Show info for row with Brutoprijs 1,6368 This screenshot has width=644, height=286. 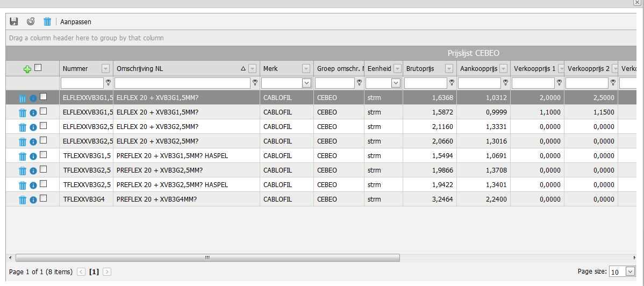coord(33,98)
